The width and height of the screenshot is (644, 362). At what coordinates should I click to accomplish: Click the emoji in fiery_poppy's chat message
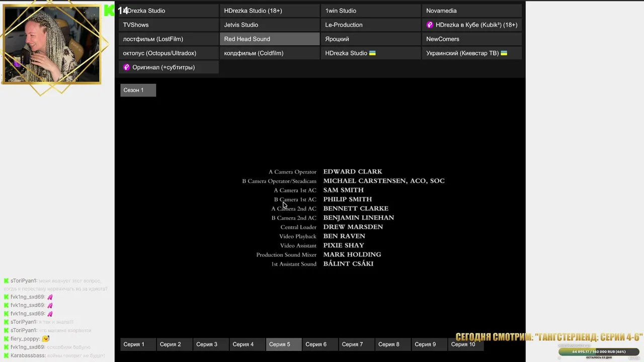46,339
